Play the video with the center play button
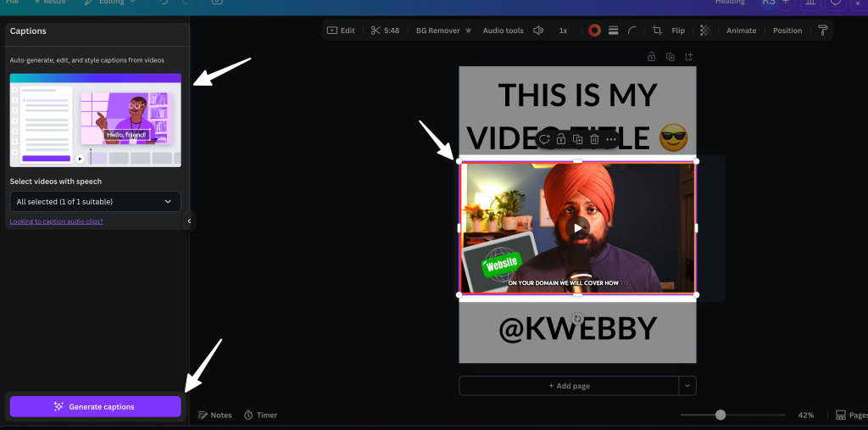The width and height of the screenshot is (868, 430). point(577,228)
